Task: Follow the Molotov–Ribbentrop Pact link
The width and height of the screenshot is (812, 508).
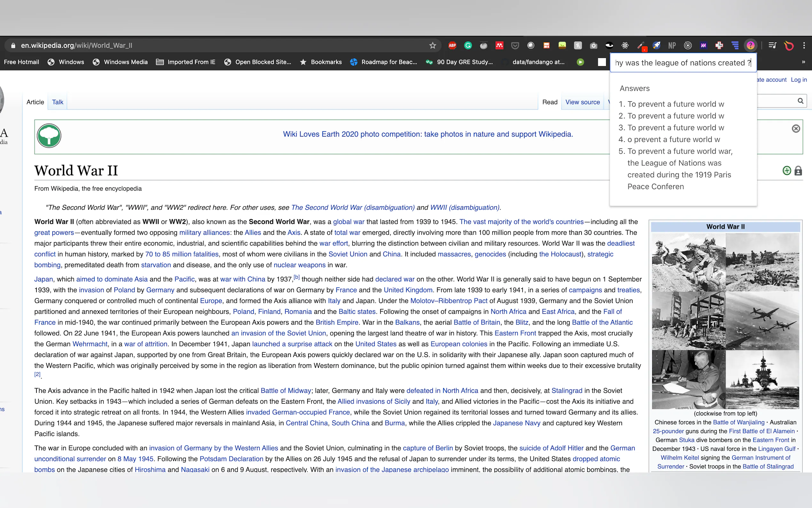Action: click(449, 301)
